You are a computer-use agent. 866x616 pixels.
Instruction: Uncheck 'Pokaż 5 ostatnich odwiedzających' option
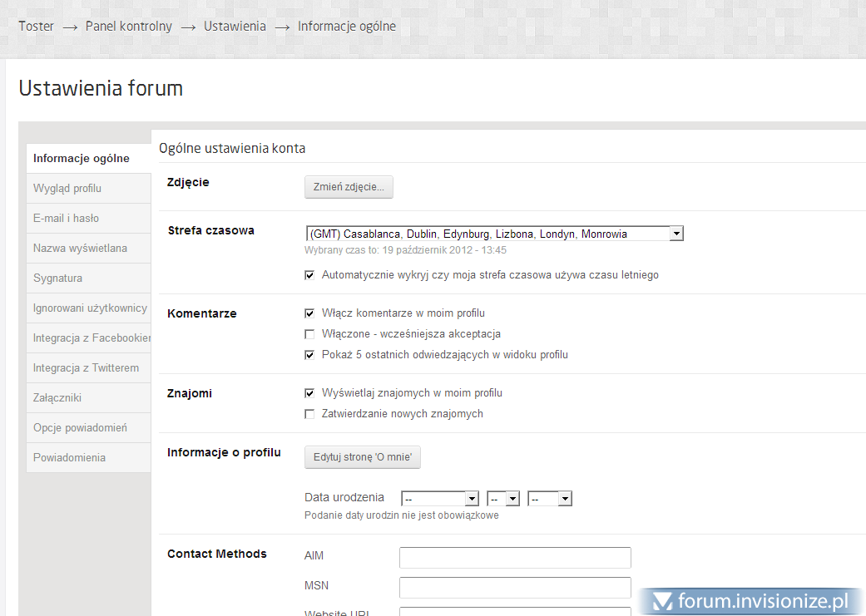(x=310, y=355)
